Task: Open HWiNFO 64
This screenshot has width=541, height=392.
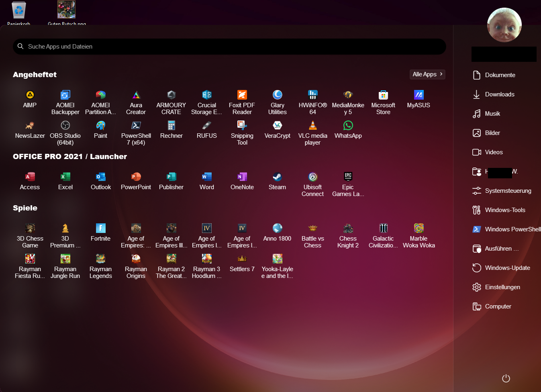Action: point(312,102)
